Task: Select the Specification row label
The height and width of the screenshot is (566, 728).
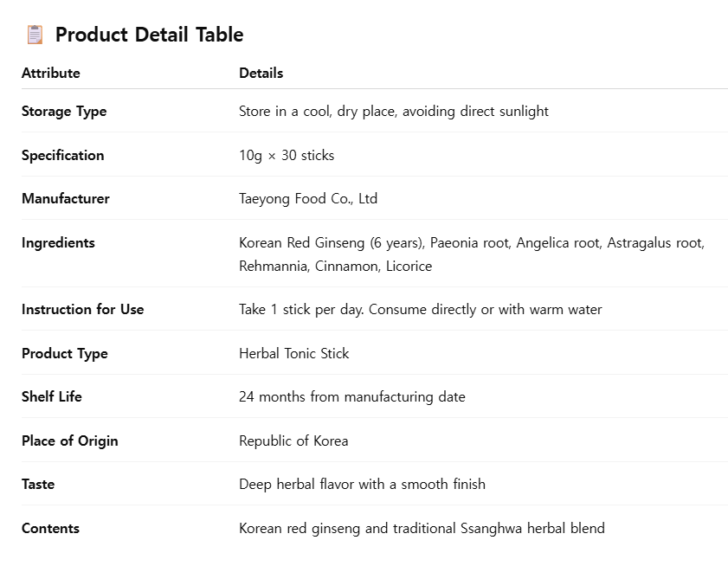Action: (62, 155)
